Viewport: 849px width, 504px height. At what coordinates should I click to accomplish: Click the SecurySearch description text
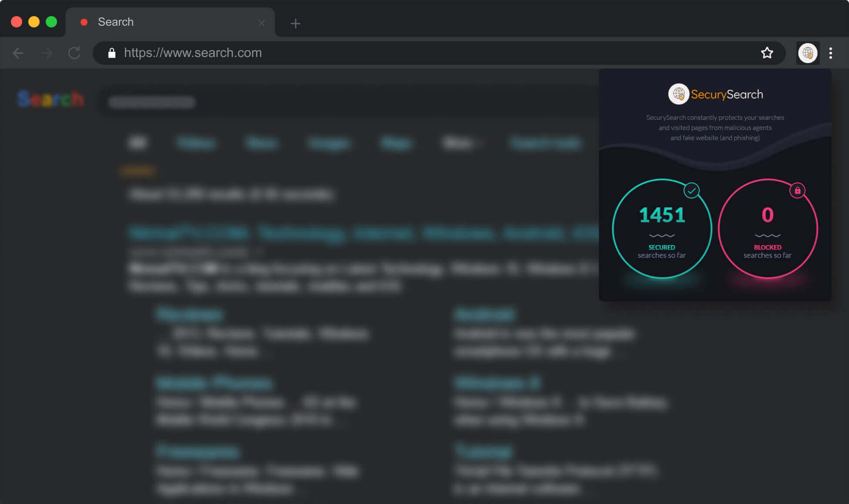coord(715,128)
